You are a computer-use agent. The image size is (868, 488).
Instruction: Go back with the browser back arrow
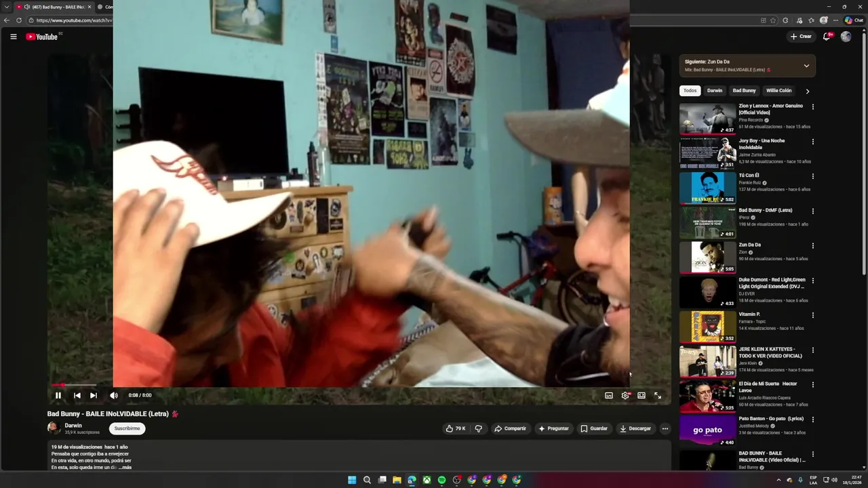[x=7, y=20]
